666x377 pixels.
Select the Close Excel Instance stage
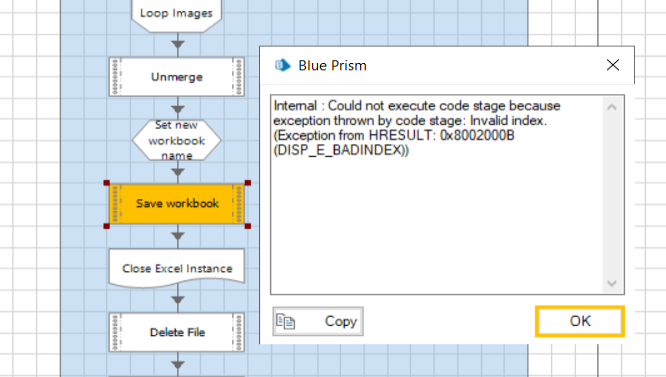click(177, 268)
